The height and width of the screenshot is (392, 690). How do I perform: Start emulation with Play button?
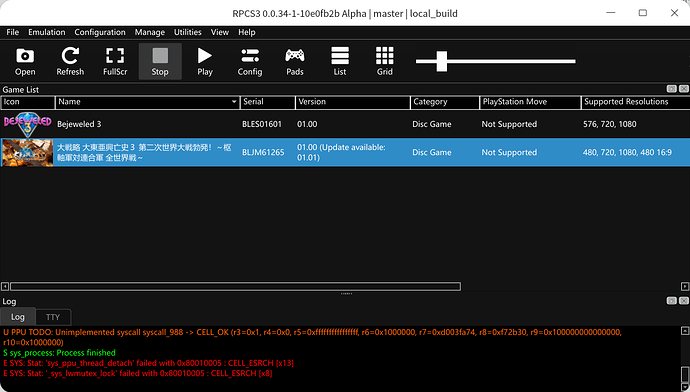(x=205, y=62)
